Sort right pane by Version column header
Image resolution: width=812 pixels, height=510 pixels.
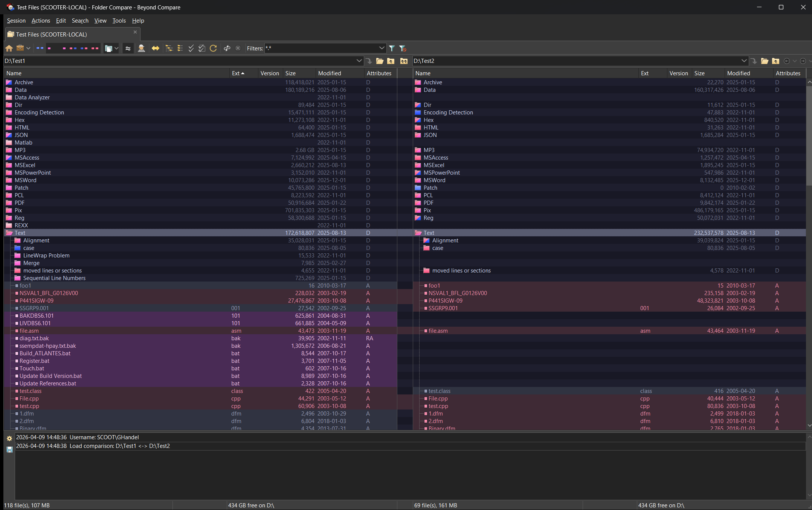[679, 73]
